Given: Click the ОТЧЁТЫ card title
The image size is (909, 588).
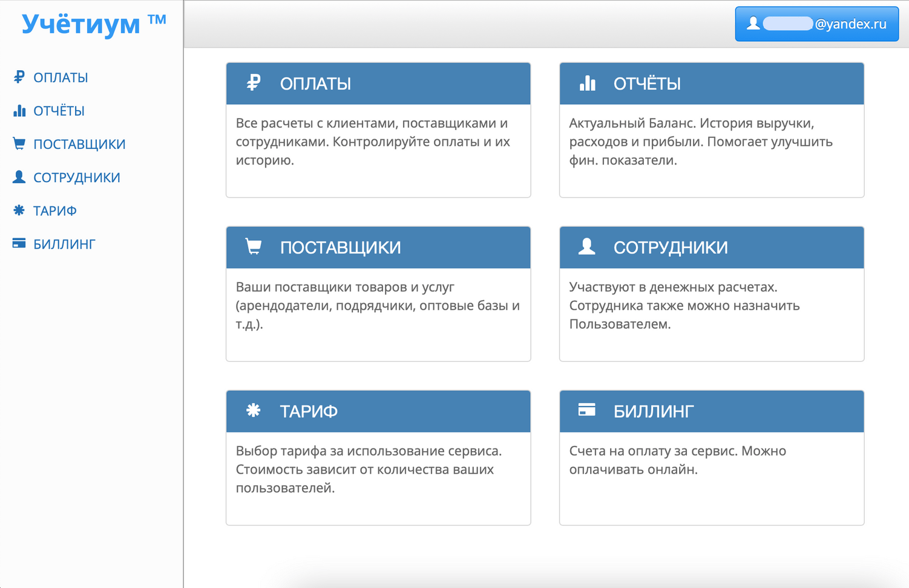Looking at the screenshot, I should [x=647, y=83].
